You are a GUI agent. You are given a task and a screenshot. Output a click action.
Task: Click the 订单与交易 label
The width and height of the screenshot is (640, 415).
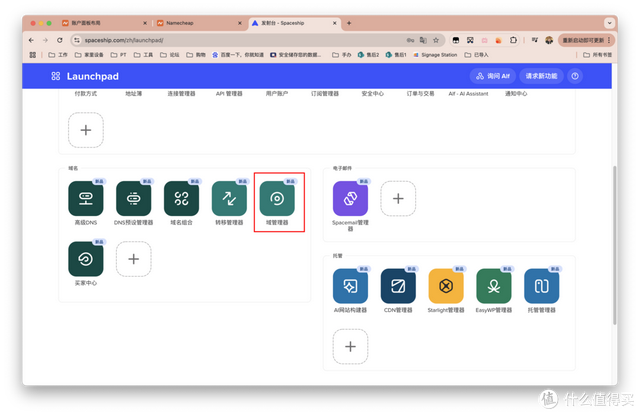pyautogui.click(x=420, y=93)
